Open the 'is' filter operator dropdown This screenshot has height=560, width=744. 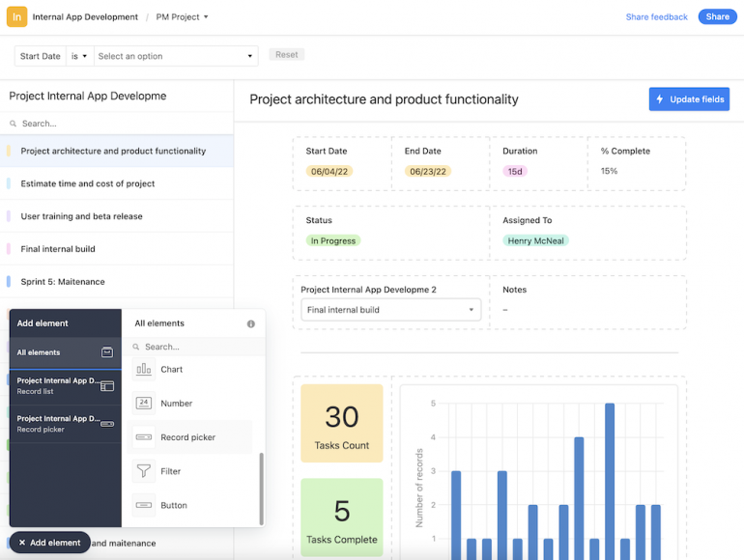click(x=79, y=56)
